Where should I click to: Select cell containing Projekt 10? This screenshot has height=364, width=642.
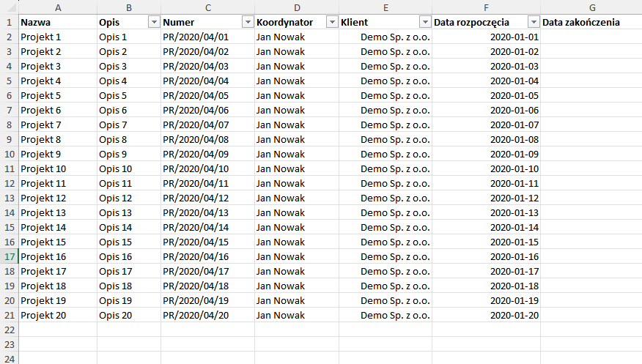58,169
